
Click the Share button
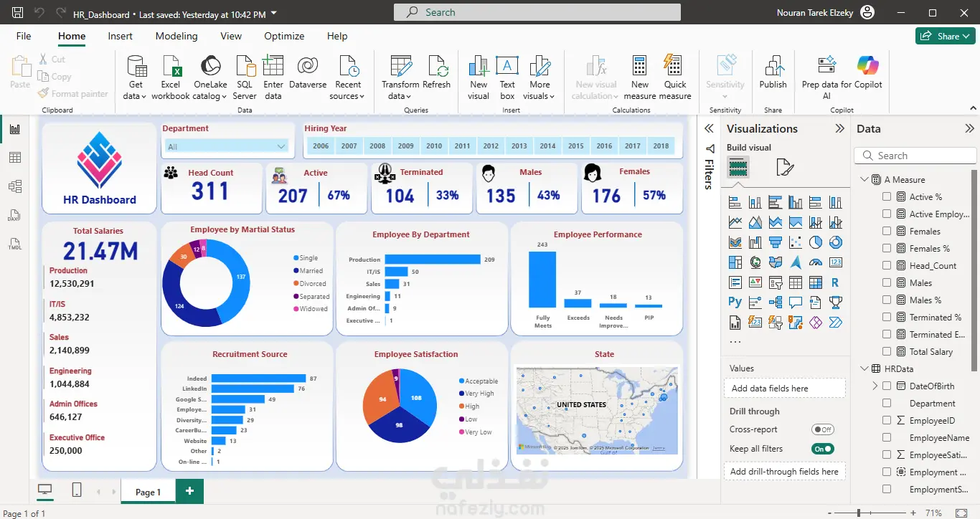coord(946,36)
